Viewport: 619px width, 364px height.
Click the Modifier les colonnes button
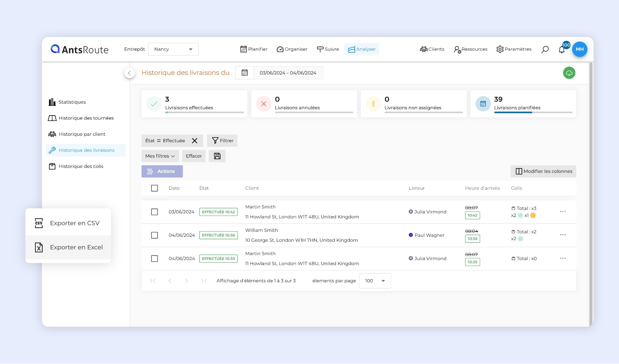tap(543, 171)
